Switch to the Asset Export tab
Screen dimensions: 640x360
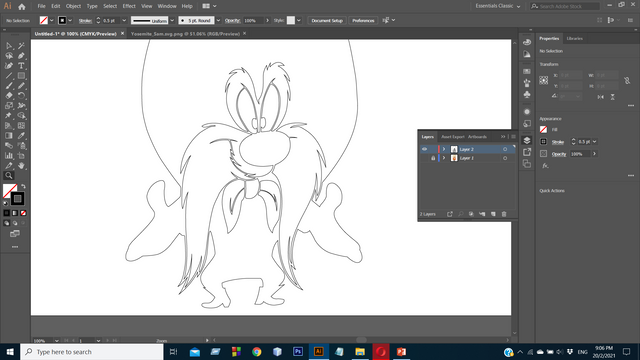coord(453,137)
